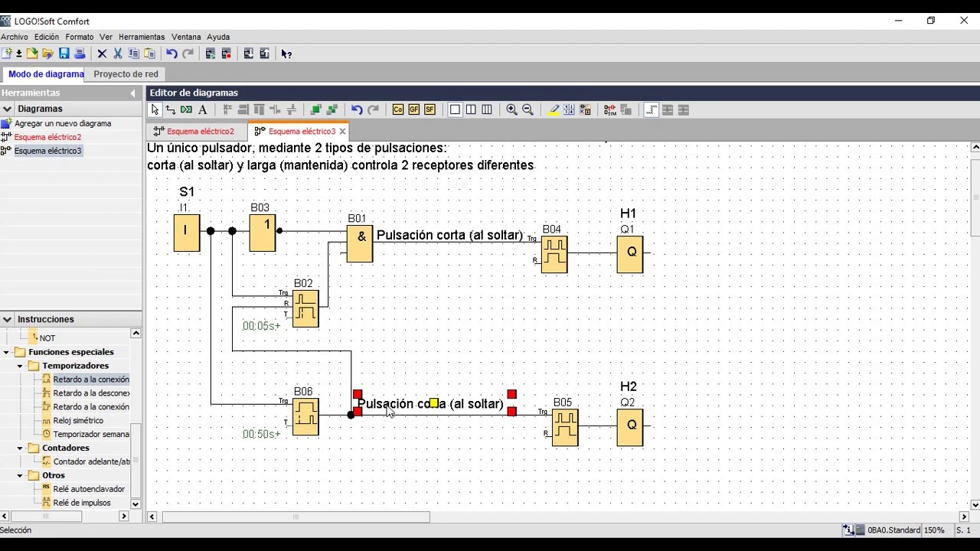Open the Ventana menu

(x=186, y=37)
